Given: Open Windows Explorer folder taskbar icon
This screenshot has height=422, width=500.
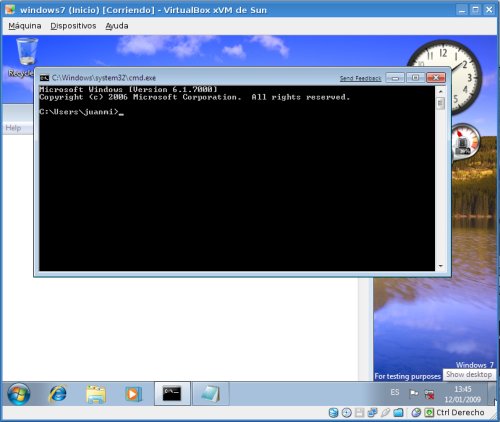Looking at the screenshot, I should [96, 394].
